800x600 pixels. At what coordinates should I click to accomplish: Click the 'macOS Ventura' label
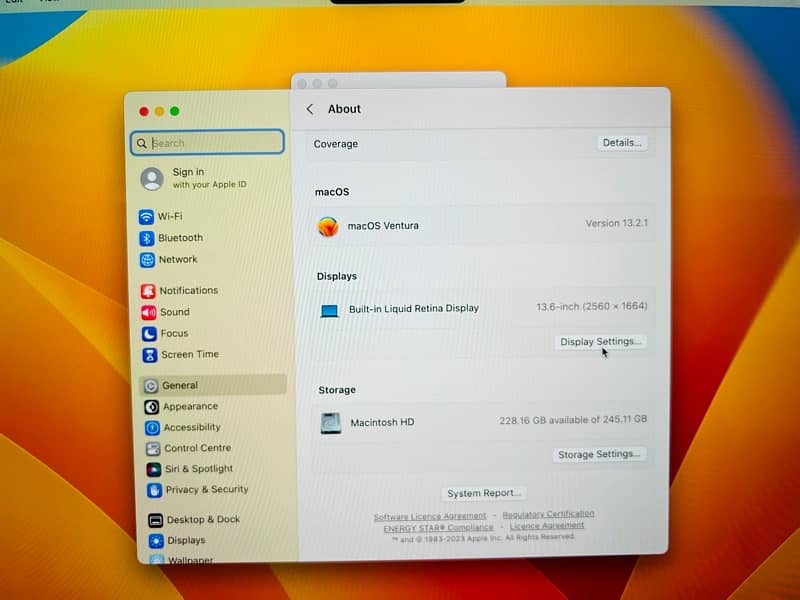click(x=383, y=226)
